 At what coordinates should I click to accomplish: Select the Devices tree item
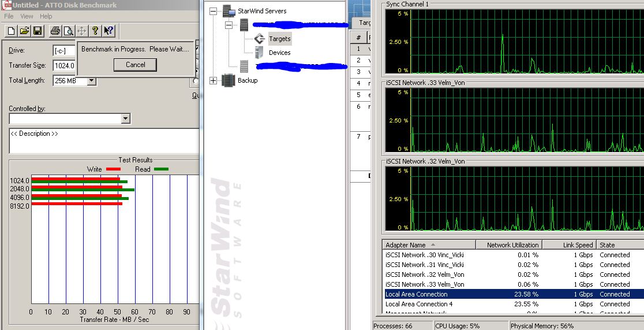[280, 53]
